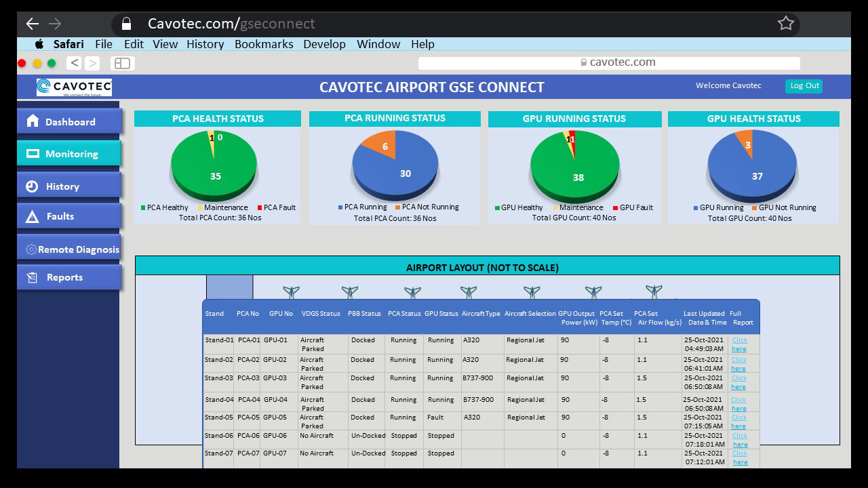
Task: Click the browser forward arrow
Action: point(55,24)
